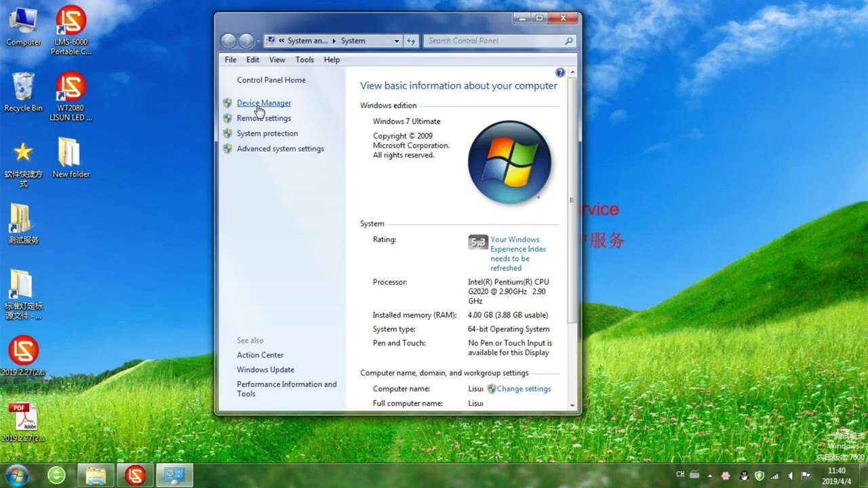Select the 测试服务 folder shortcut
This screenshot has height=488, width=868.
[x=23, y=224]
